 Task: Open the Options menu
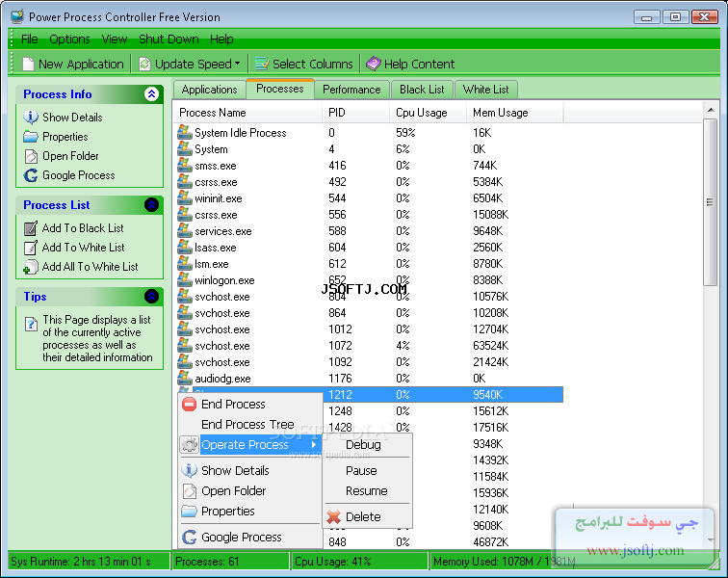(x=69, y=39)
